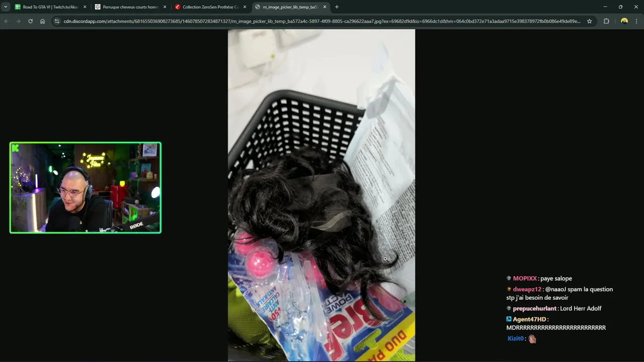
Task: Close the Perruque cheveux courts tab
Action: click(165, 7)
